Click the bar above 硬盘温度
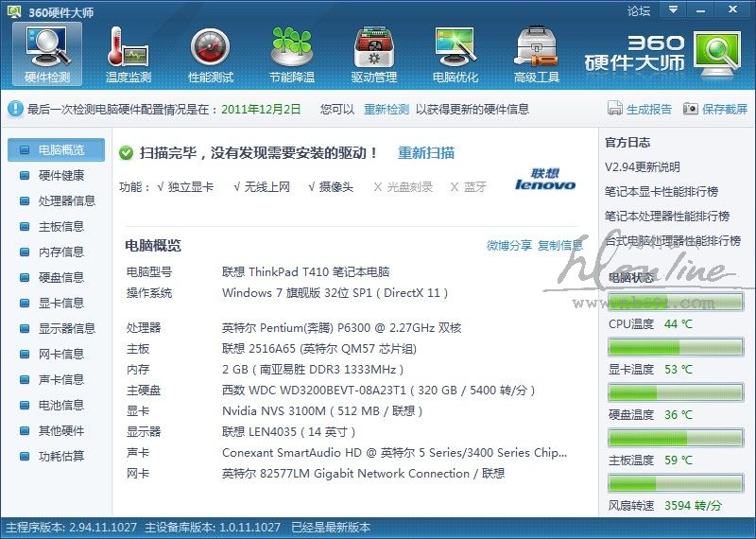Viewport: 756px width, 539px height. 676,392
